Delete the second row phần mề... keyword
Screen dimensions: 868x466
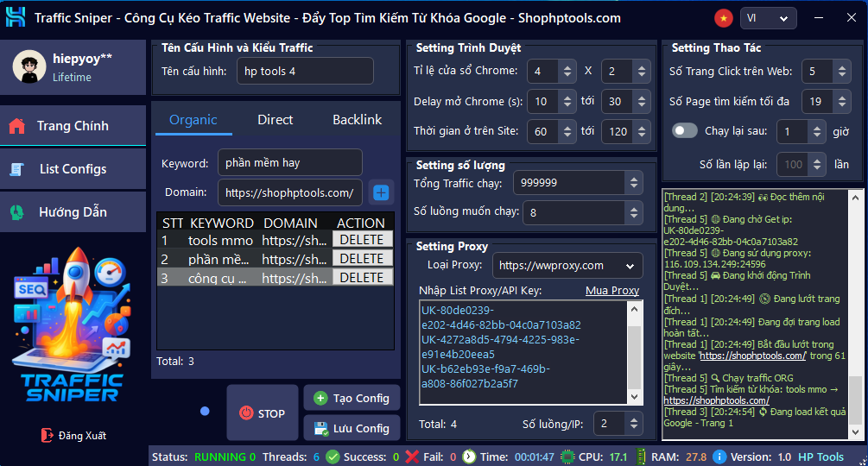pos(362,259)
